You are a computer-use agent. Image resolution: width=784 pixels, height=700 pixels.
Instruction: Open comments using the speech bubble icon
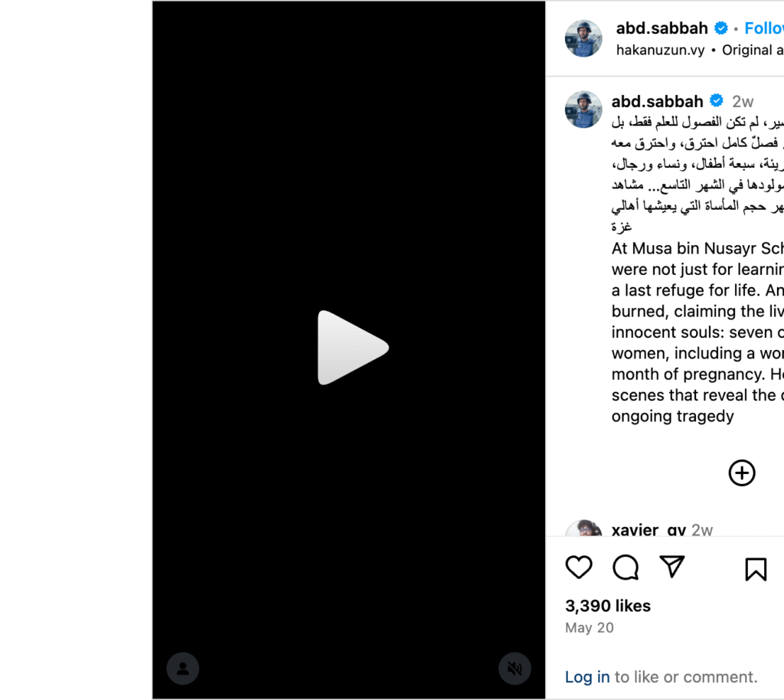point(626,568)
